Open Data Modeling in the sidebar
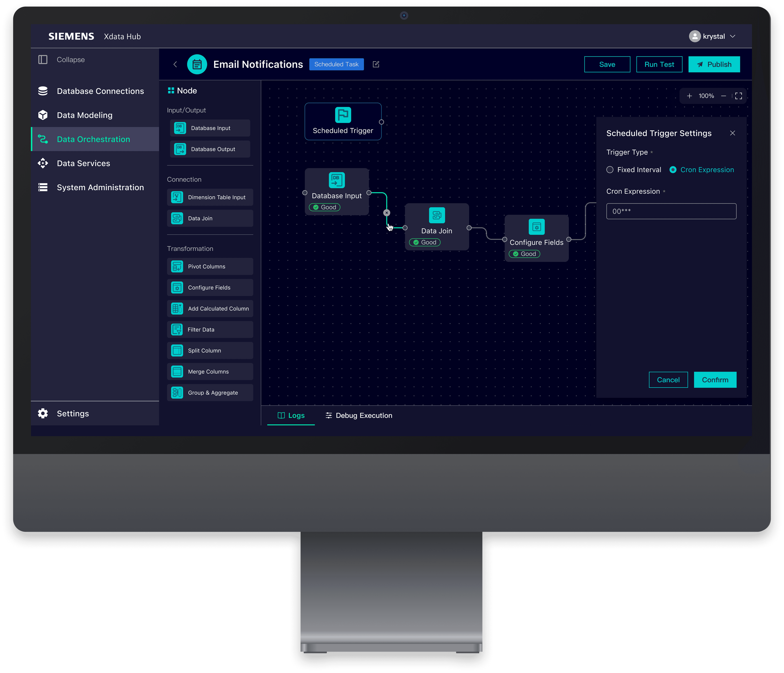Image resolution: width=784 pixels, height=673 pixels. point(84,115)
